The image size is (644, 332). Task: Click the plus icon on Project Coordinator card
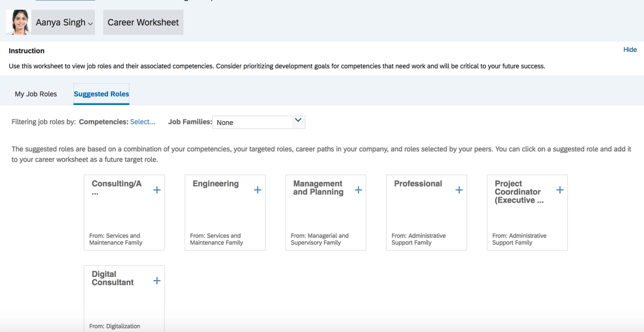pyautogui.click(x=560, y=189)
